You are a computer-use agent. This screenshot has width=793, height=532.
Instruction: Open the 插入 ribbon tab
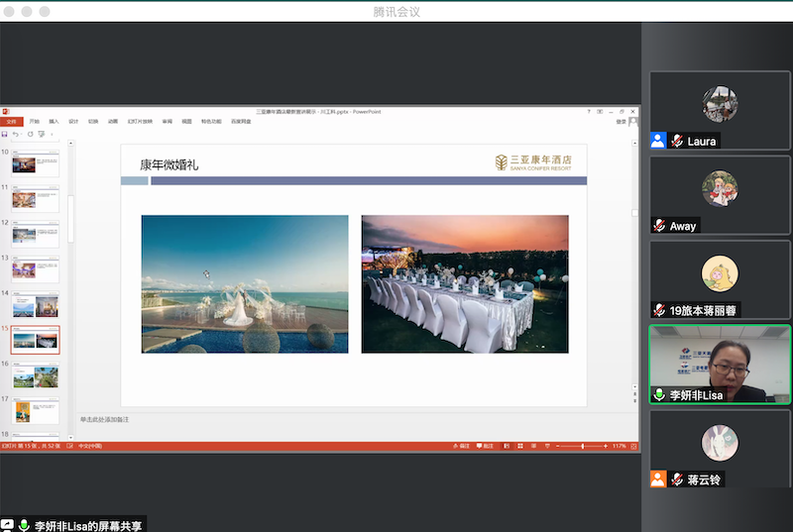click(x=54, y=121)
